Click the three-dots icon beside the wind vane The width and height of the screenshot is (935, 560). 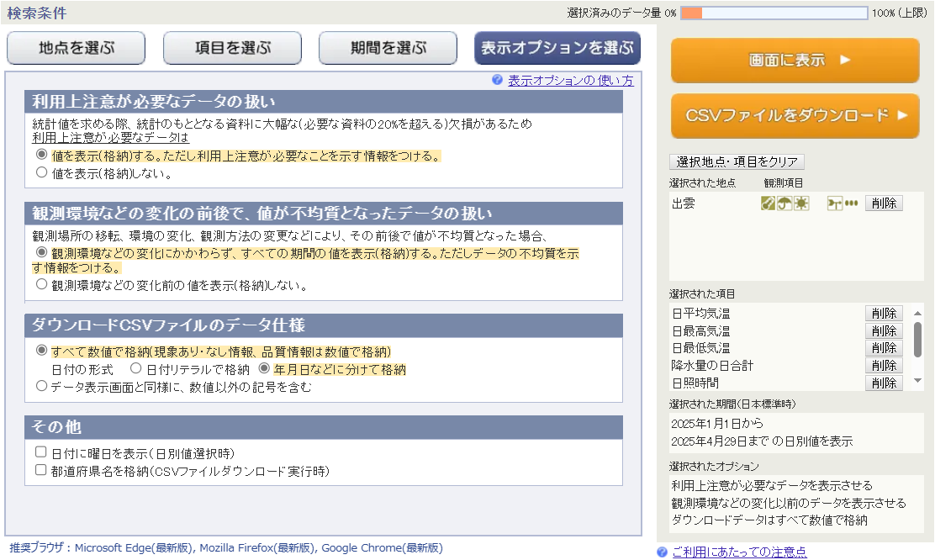tap(852, 203)
